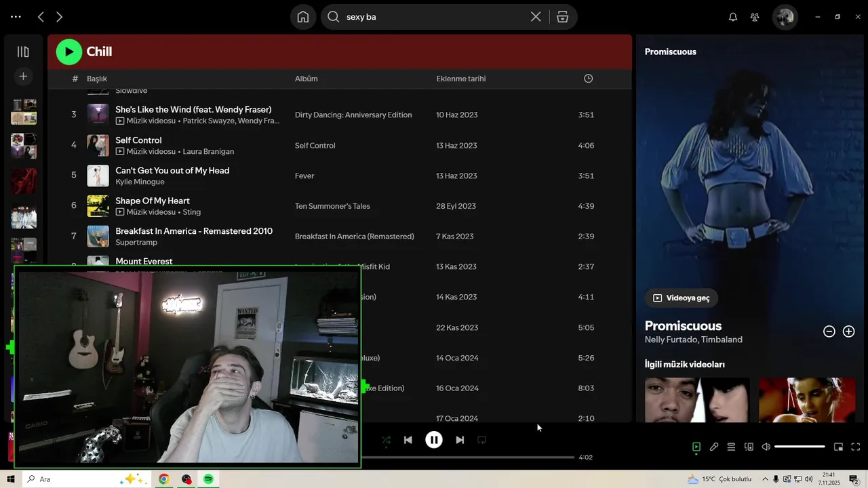
Task: Click the search magnifier icon
Action: point(334,17)
